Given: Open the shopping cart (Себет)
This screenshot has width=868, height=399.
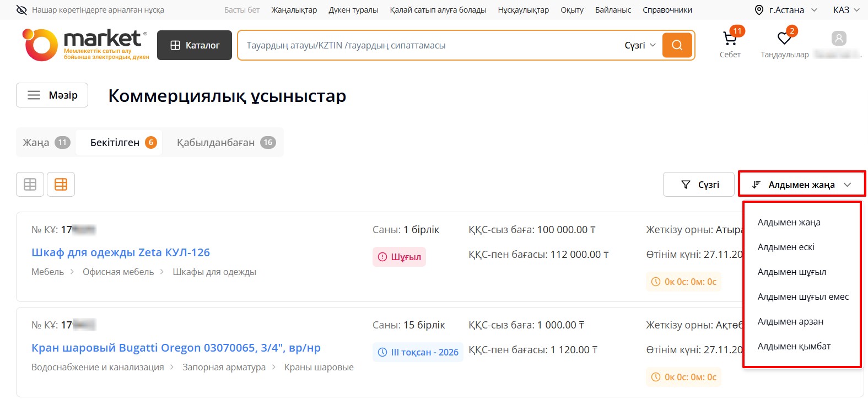Looking at the screenshot, I should click(x=730, y=40).
